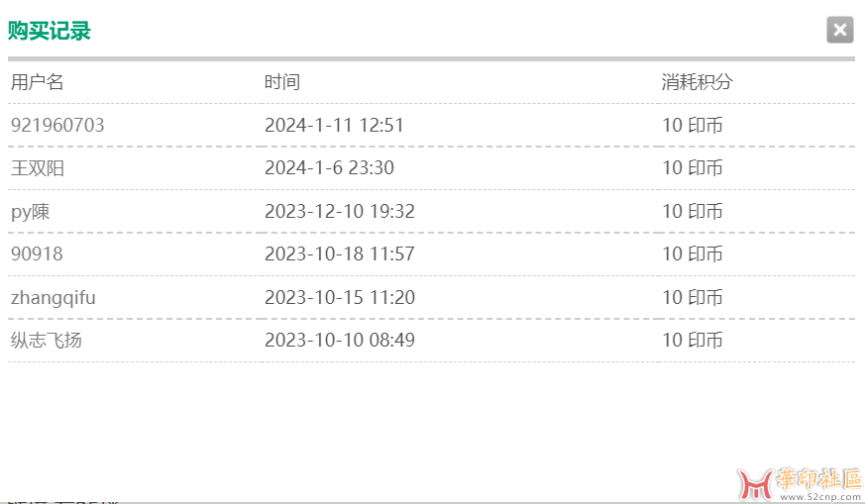Close the 购买记录 dialog

(x=839, y=30)
